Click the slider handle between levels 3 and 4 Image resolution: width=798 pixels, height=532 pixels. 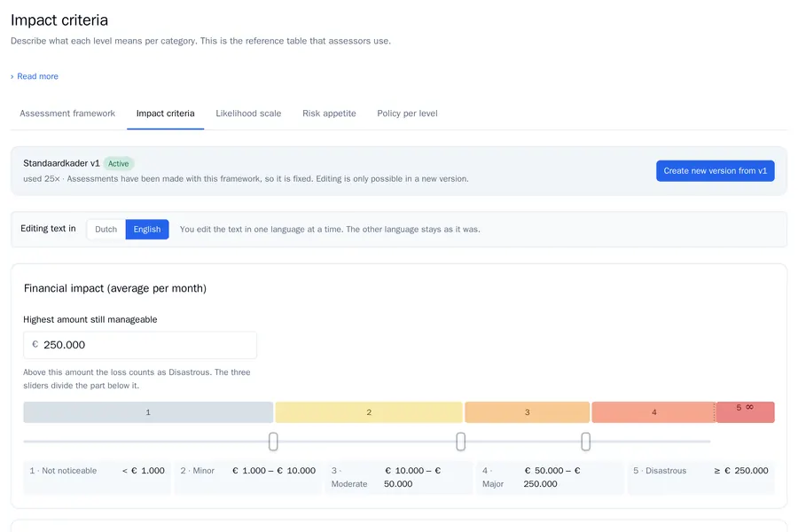point(586,442)
